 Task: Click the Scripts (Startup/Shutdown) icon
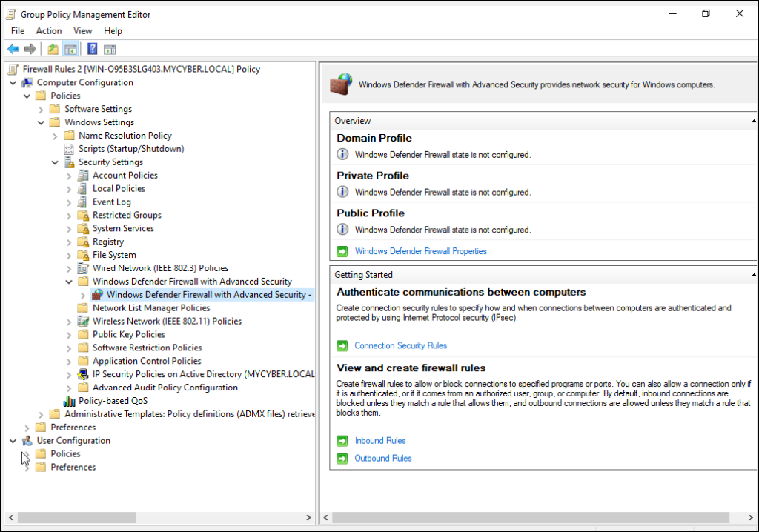click(x=69, y=149)
